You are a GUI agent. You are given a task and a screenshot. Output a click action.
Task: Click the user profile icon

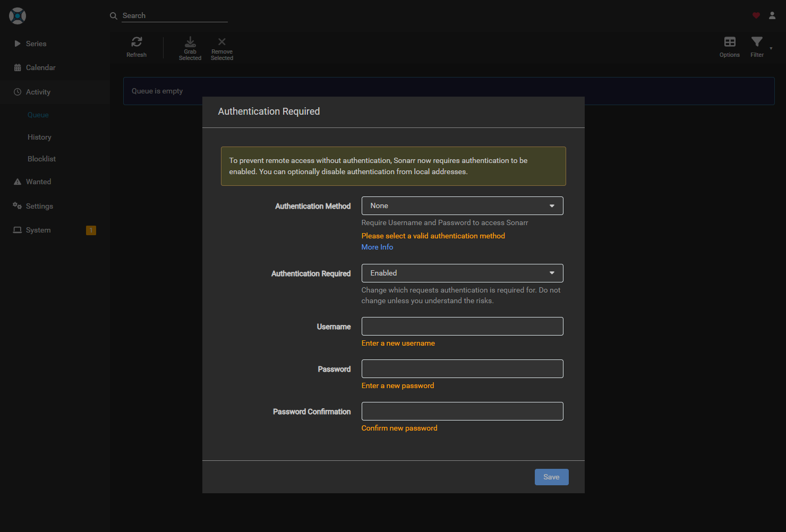(772, 15)
